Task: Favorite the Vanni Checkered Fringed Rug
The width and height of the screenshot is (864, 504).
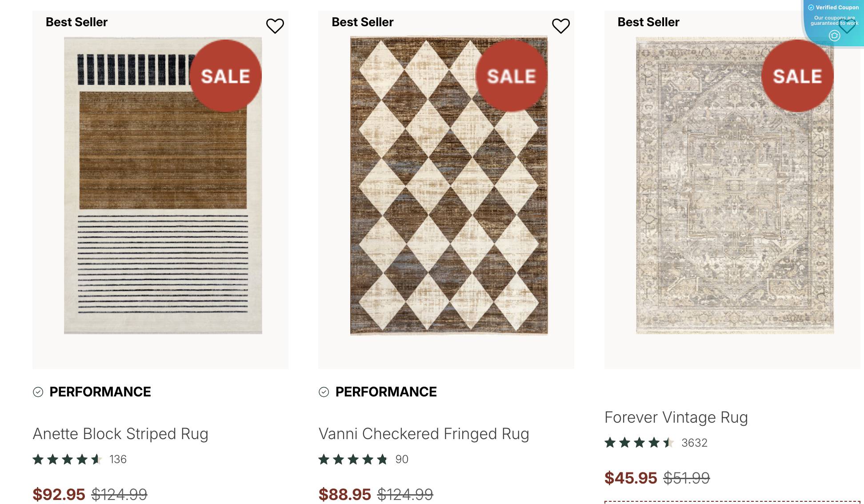Action: tap(561, 26)
